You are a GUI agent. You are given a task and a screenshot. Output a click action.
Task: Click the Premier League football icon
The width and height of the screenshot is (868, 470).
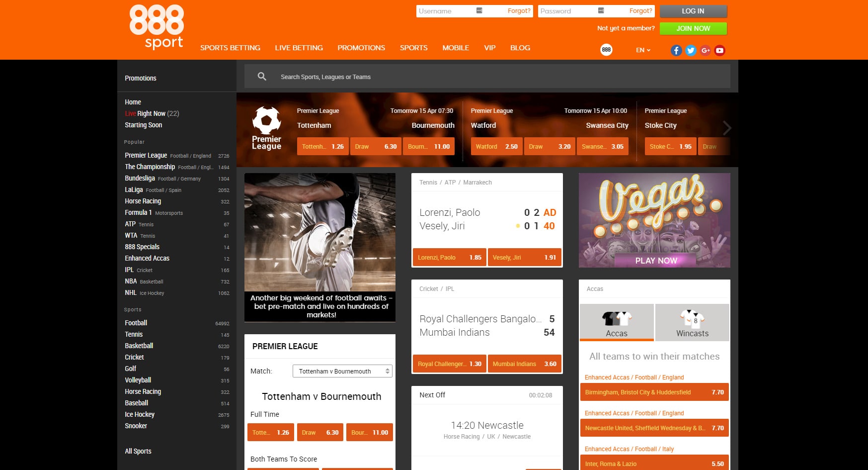point(267,128)
